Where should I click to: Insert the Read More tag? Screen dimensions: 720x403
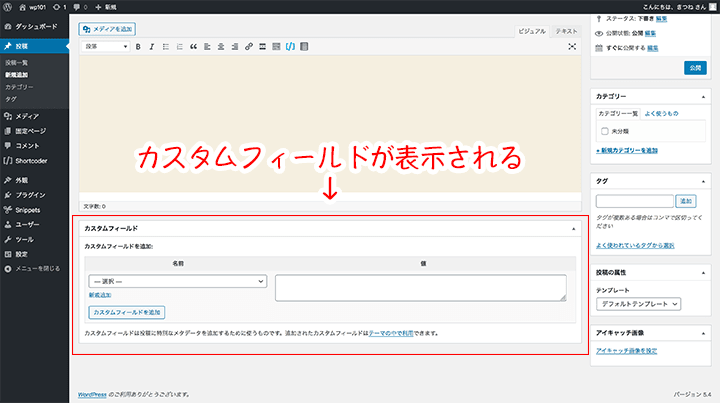click(262, 47)
